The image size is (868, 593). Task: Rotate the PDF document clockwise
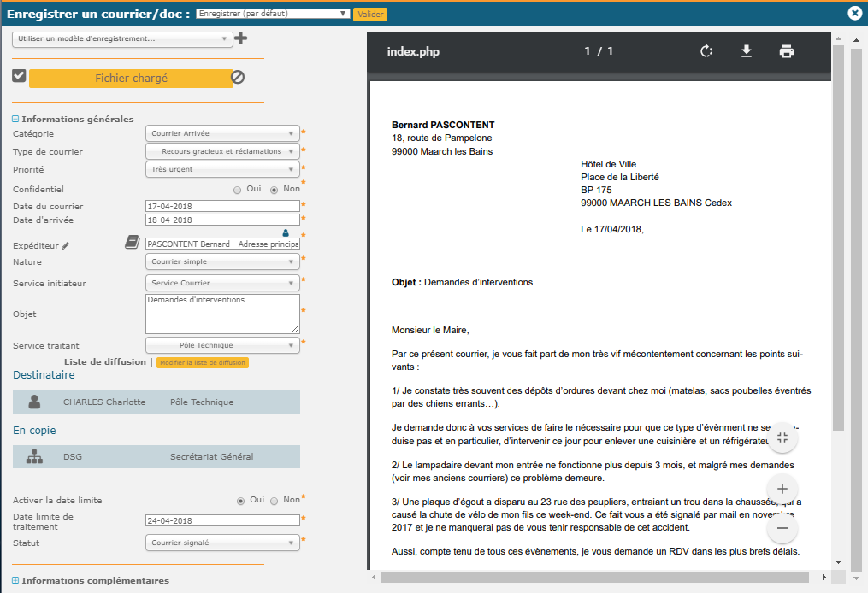point(706,51)
